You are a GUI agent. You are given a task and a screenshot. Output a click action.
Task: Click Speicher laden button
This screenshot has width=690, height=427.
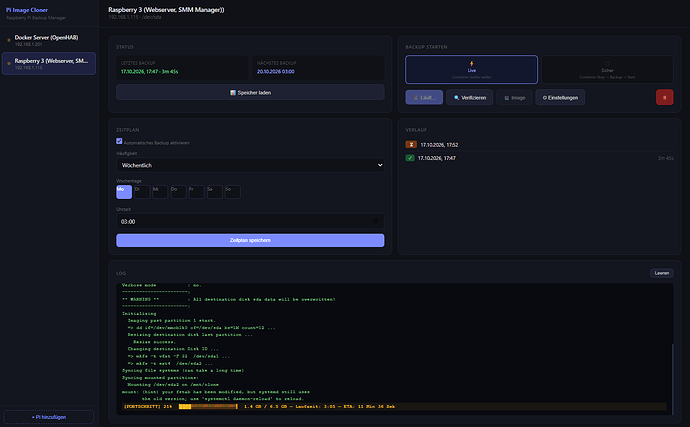point(250,92)
